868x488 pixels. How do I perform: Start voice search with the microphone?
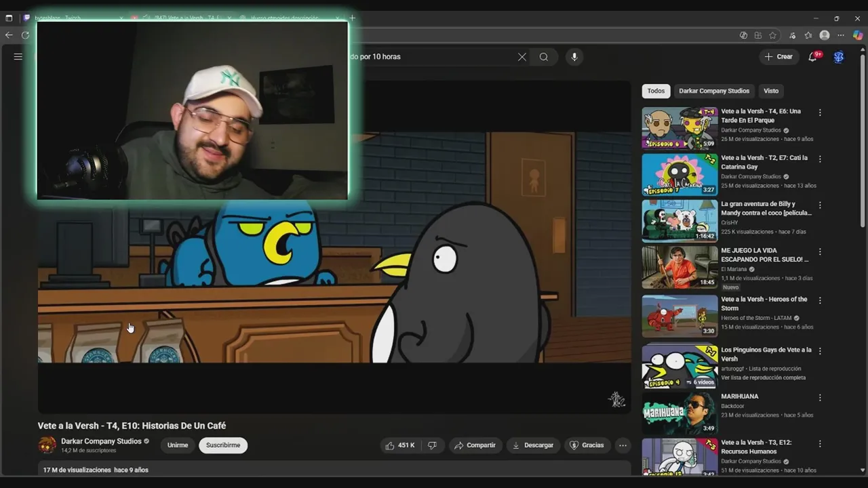click(x=574, y=57)
